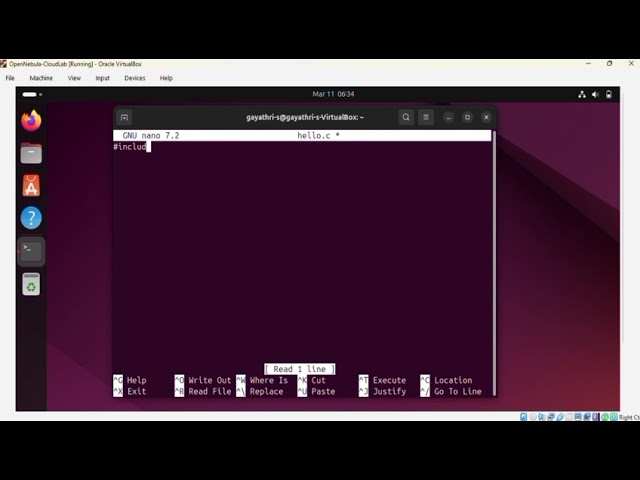This screenshot has width=640, height=480.
Task: Click the ^X Exit shortcut in nano
Action: click(130, 391)
